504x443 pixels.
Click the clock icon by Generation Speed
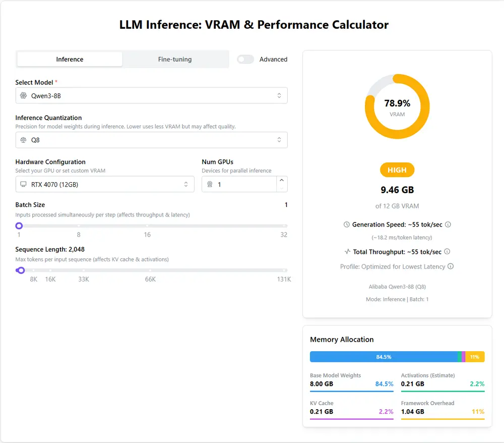tap(346, 225)
